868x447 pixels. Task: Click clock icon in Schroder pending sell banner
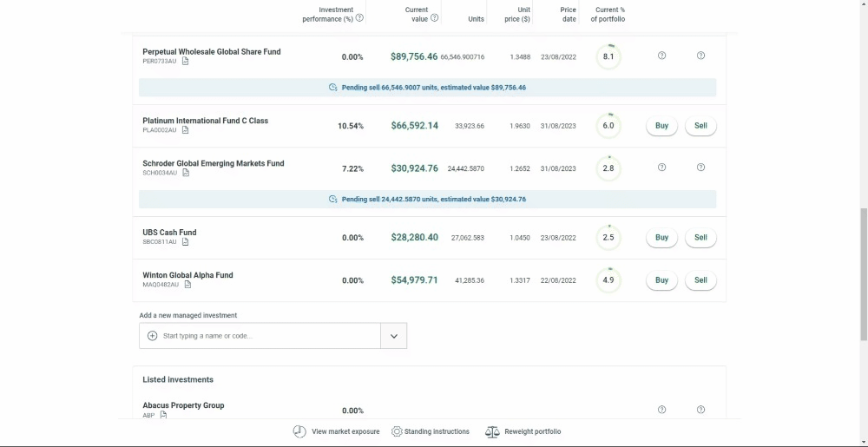pos(333,199)
